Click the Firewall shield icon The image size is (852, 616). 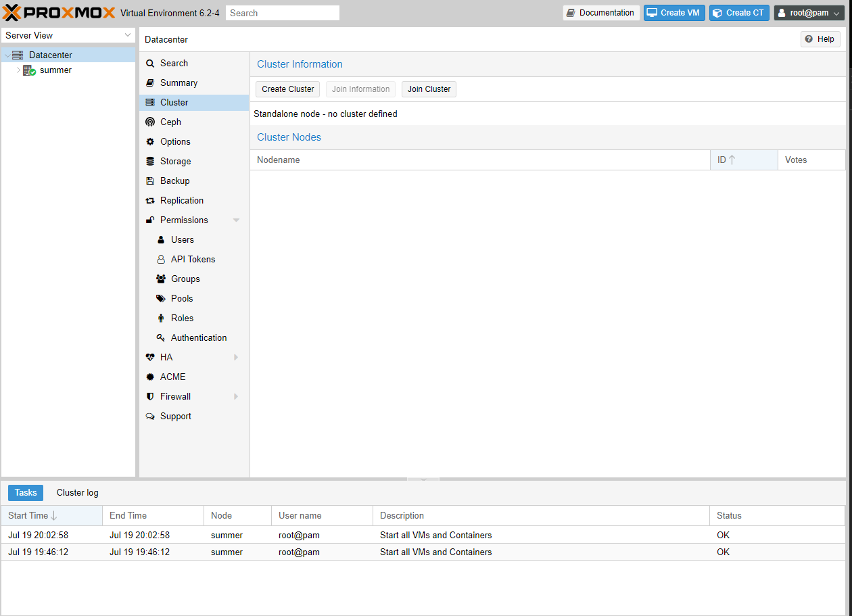[150, 397]
